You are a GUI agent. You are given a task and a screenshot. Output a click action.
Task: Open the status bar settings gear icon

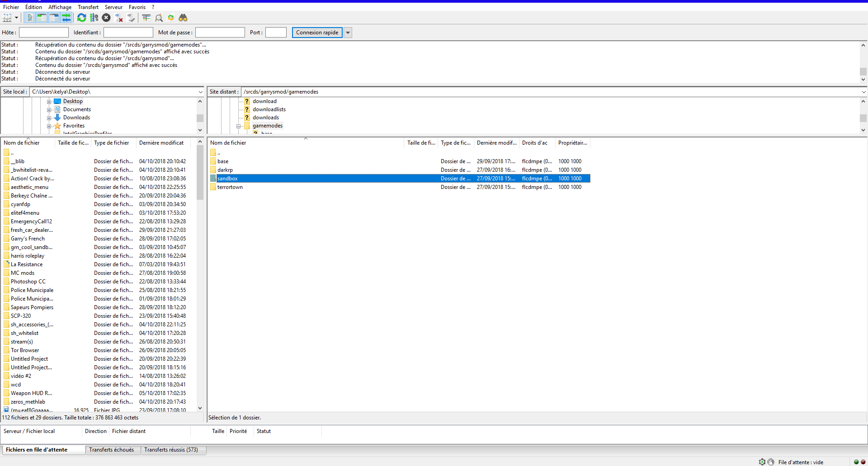(762, 462)
